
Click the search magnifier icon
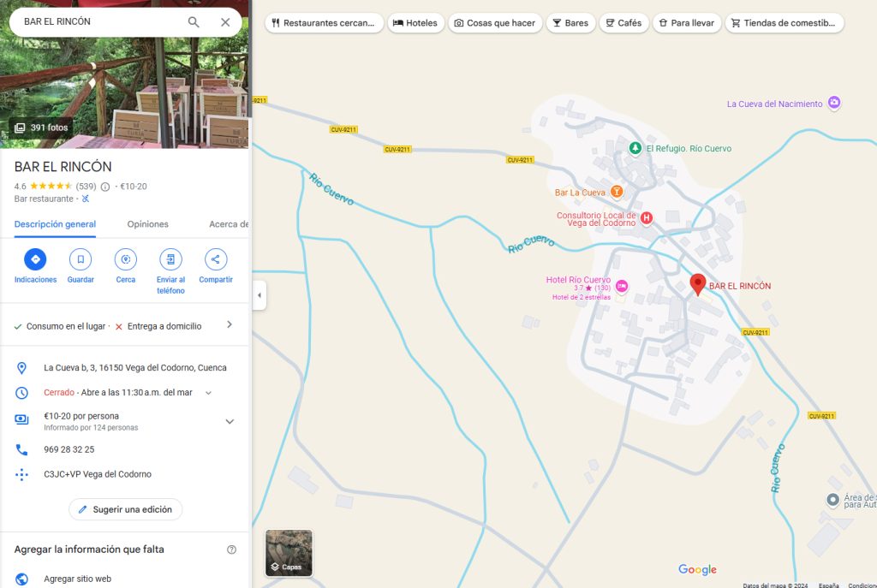194,22
